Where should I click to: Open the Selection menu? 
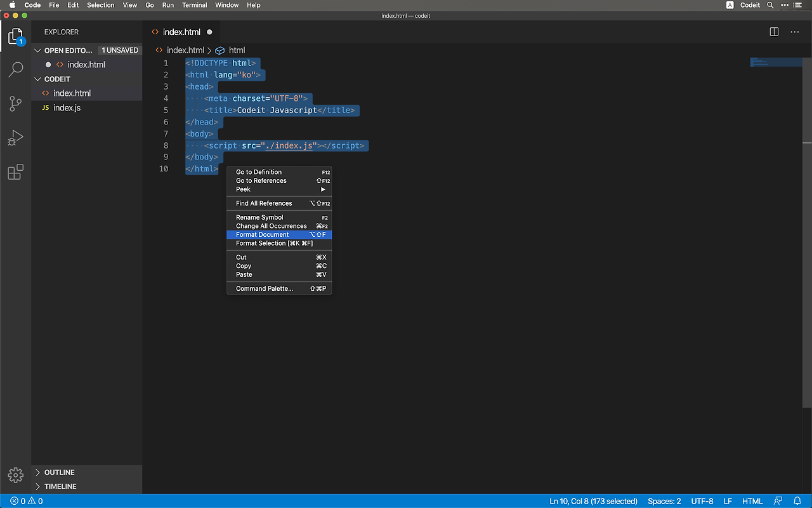click(x=101, y=5)
